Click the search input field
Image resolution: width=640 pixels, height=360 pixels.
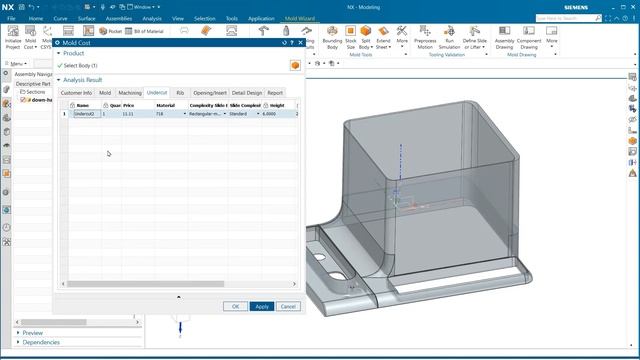(x=565, y=18)
